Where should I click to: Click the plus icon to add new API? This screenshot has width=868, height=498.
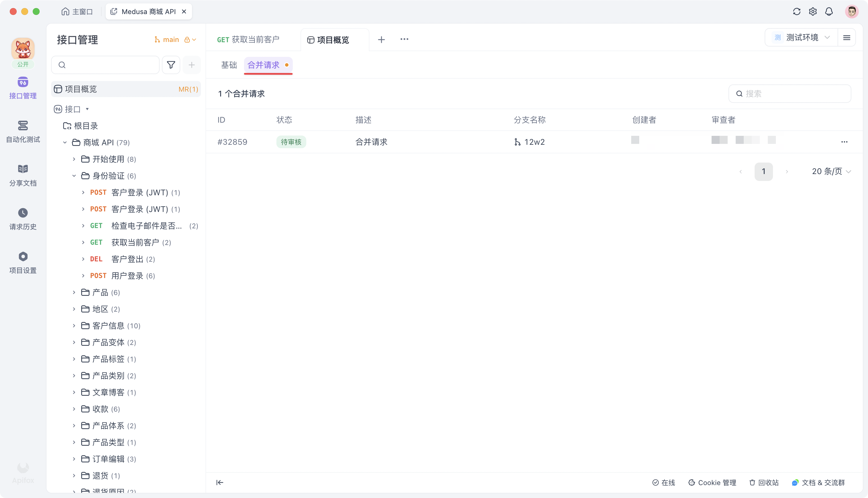coord(192,65)
